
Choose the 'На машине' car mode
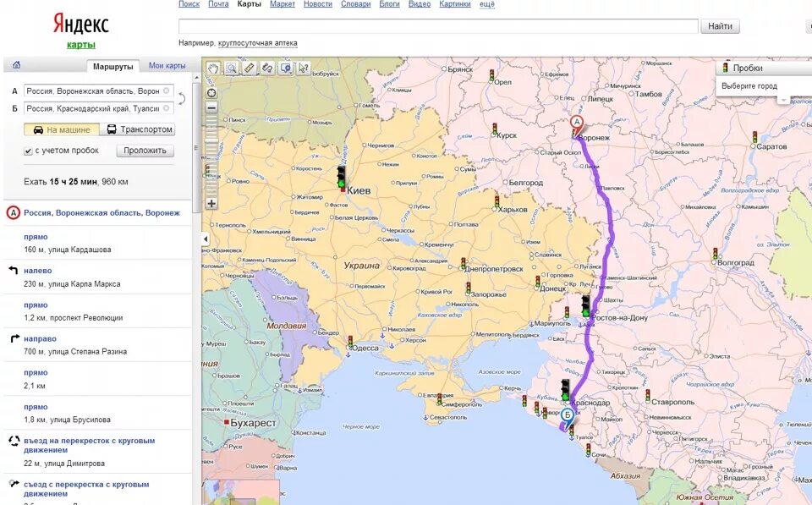(62, 129)
